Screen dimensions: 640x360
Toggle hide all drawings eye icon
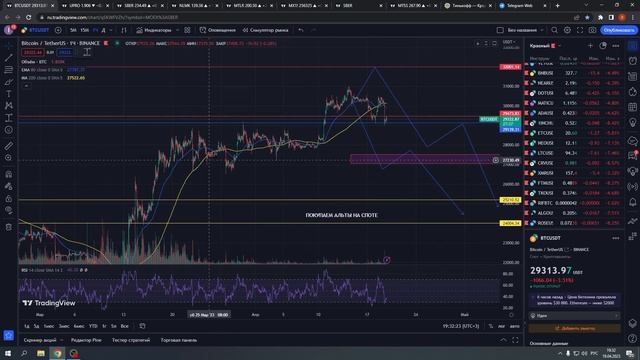pos(9,211)
